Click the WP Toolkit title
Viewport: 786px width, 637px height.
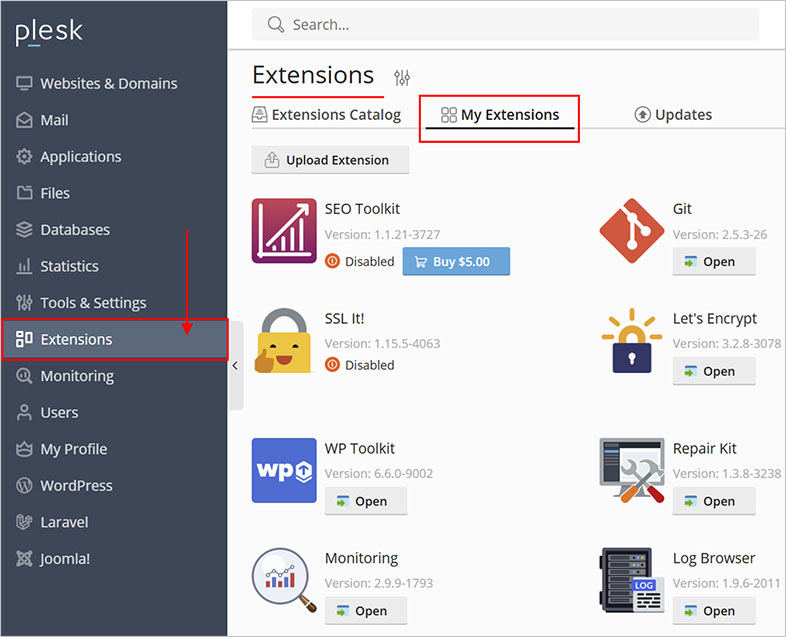360,449
